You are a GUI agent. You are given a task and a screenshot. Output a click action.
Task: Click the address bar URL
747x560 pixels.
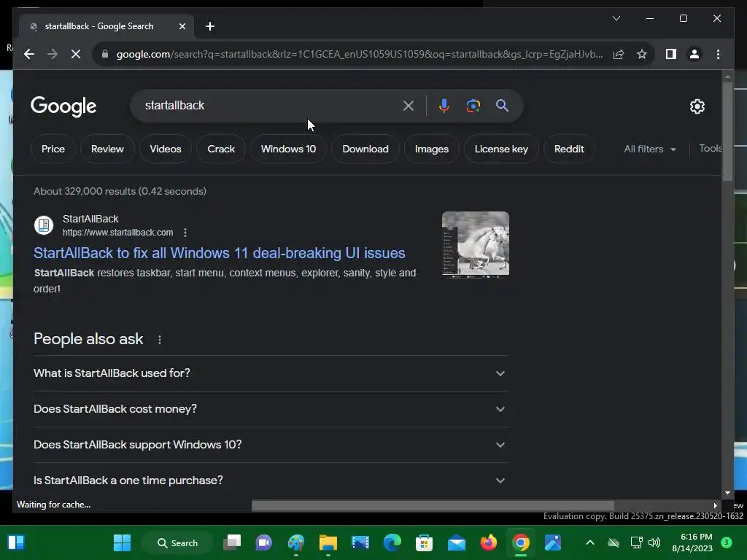click(x=360, y=54)
